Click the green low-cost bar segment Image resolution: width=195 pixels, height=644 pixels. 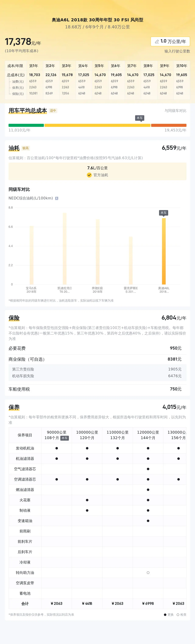coord(26,125)
